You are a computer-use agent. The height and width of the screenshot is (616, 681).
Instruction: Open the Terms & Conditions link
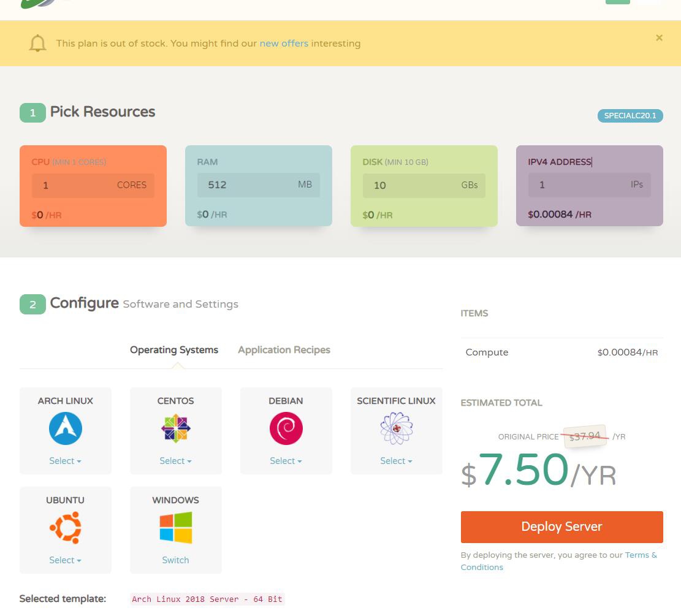click(641, 555)
